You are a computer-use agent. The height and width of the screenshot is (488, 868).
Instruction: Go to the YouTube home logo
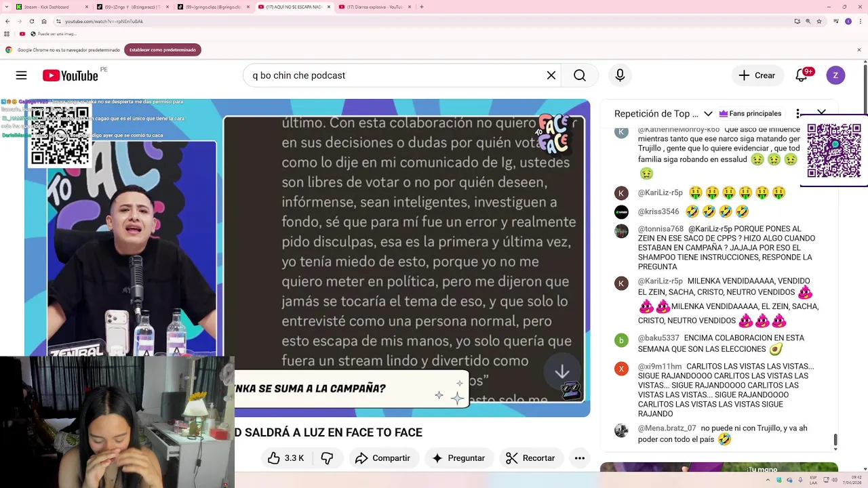[x=70, y=75]
